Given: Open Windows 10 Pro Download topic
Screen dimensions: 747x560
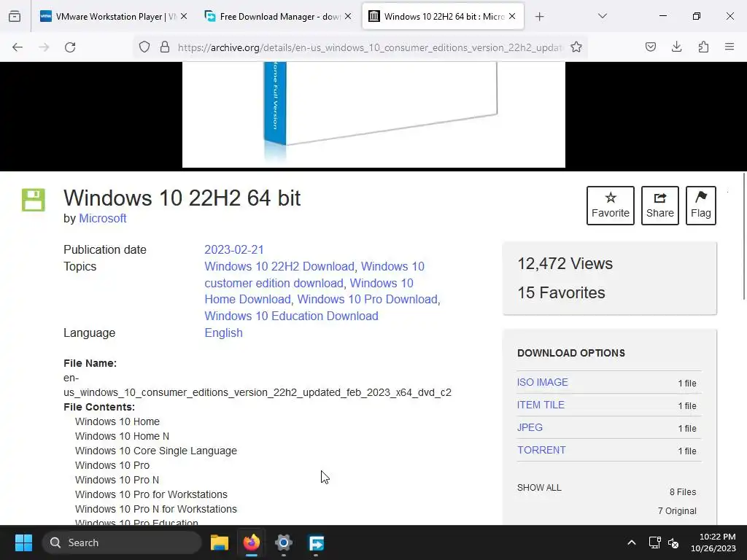Looking at the screenshot, I should pos(368,300).
